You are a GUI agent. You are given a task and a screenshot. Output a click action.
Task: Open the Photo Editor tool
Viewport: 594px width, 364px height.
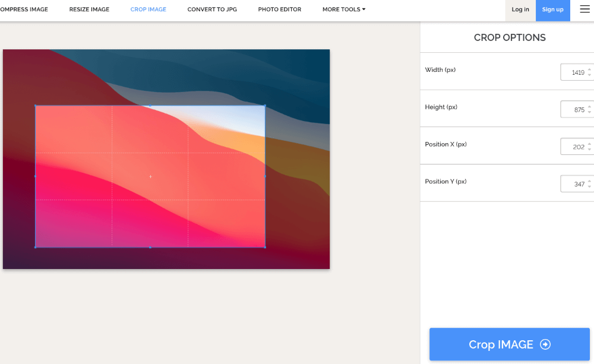click(x=280, y=9)
